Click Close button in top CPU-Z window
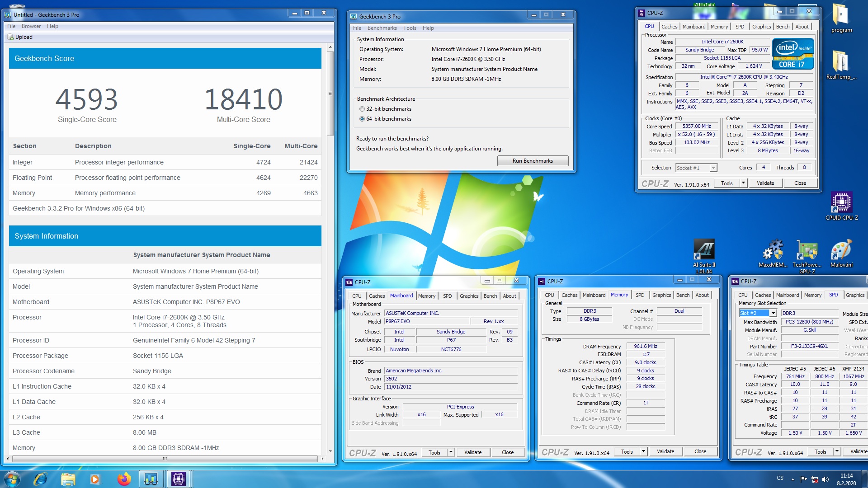Viewport: 868px width, 488px height. pos(800,183)
